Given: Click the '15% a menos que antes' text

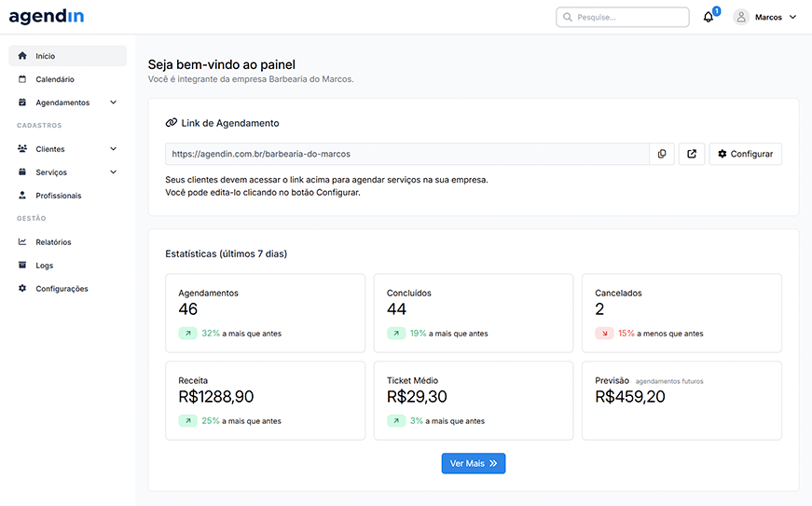Looking at the screenshot, I should tap(661, 334).
